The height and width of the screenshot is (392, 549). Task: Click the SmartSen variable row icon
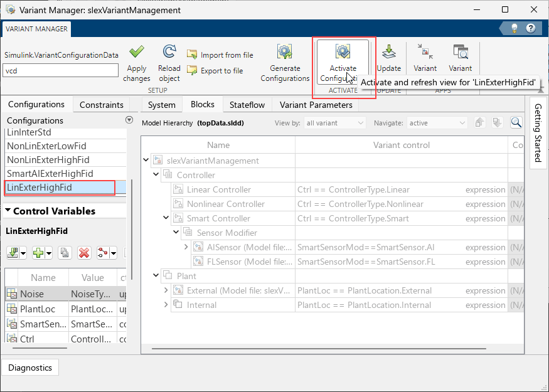coord(12,324)
